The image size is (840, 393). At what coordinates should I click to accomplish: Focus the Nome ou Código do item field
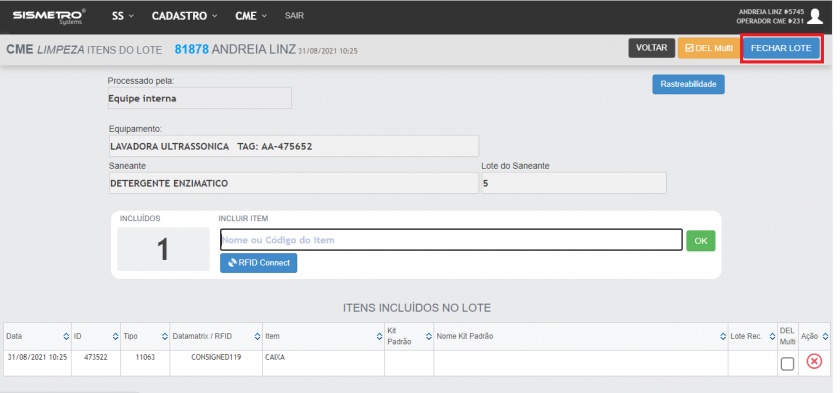[x=451, y=240]
